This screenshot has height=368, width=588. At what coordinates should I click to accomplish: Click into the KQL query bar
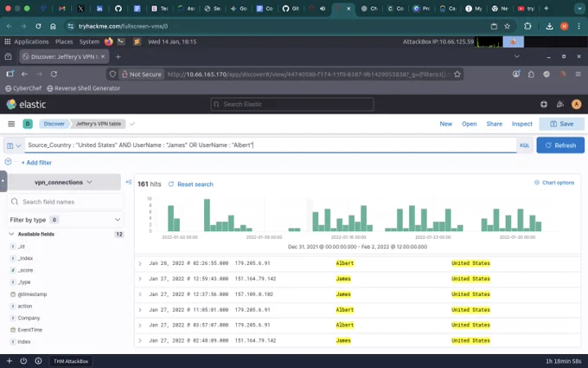pyautogui.click(x=270, y=145)
